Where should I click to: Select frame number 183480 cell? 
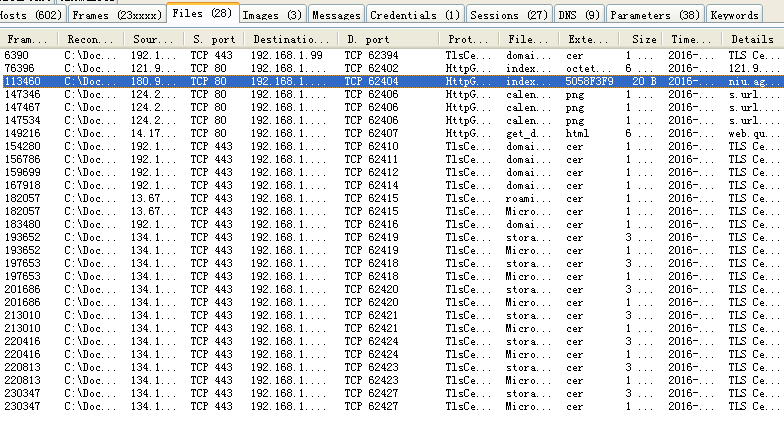[22, 224]
